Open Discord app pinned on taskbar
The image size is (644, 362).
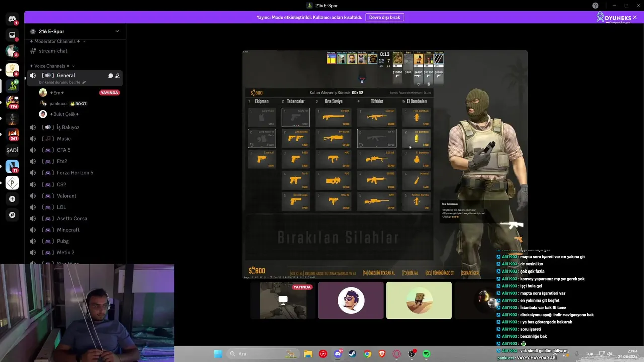pos(338,354)
